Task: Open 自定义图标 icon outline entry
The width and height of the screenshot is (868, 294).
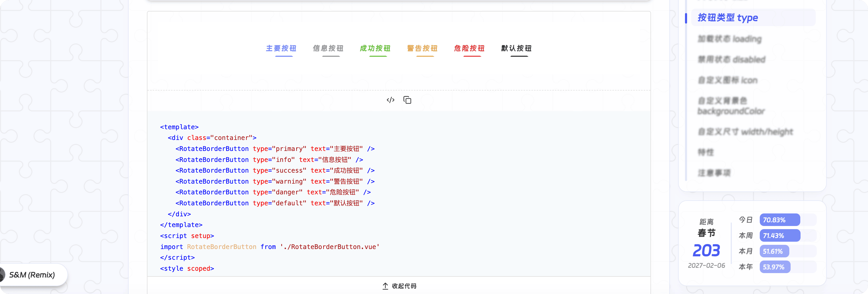Action: [x=728, y=80]
